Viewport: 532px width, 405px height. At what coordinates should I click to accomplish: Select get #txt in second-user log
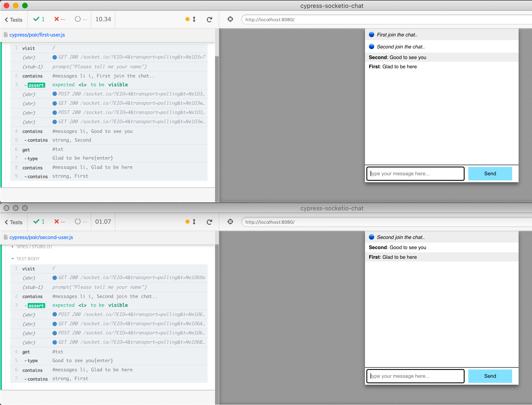(109, 352)
